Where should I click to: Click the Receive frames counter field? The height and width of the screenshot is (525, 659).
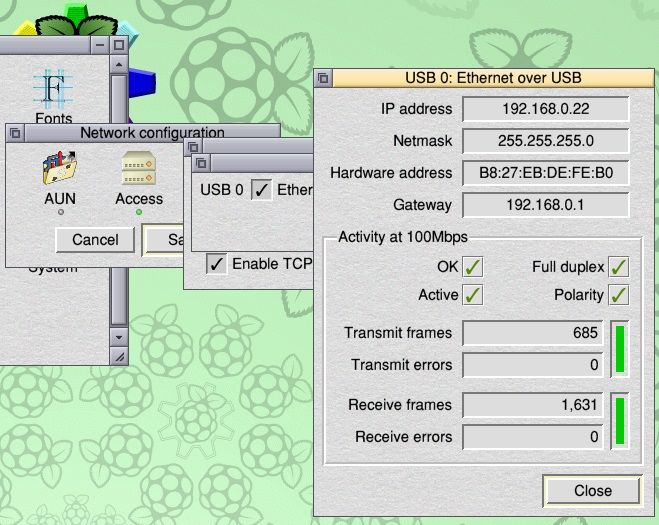(x=531, y=405)
